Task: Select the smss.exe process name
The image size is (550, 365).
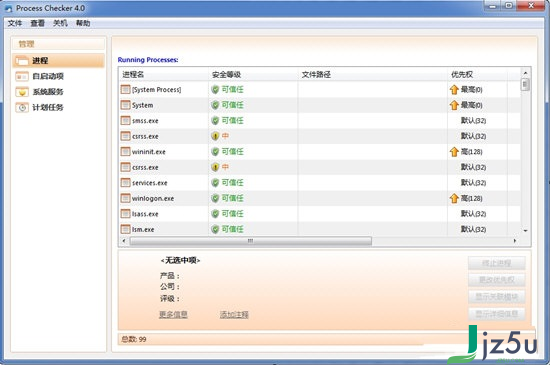Action: (x=145, y=121)
